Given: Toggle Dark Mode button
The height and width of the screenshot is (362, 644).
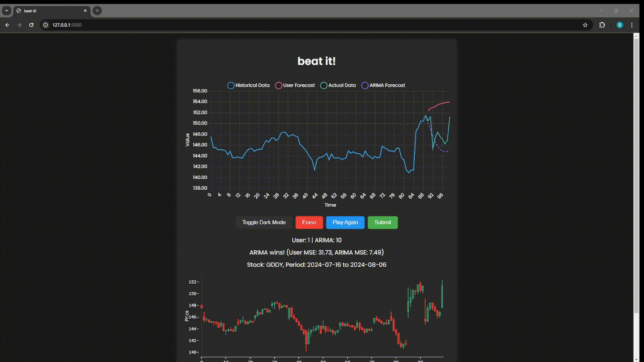Looking at the screenshot, I should pos(264,223).
